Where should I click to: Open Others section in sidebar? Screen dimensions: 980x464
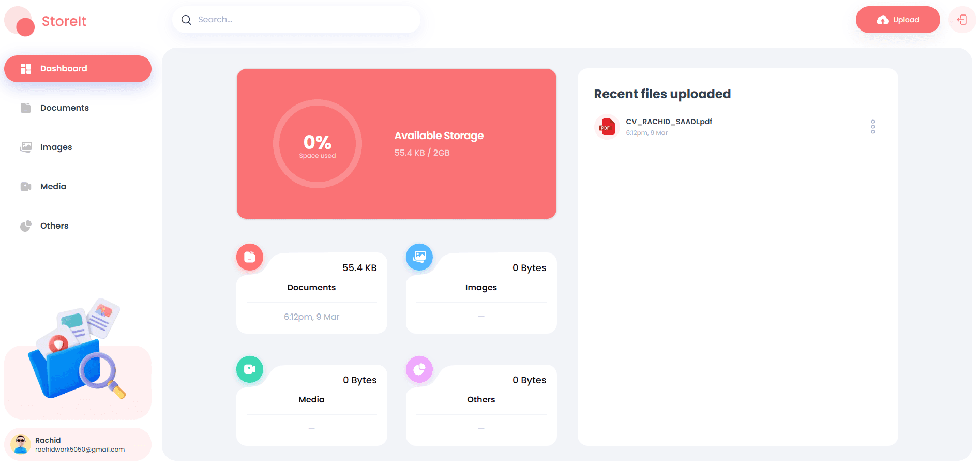54,226
